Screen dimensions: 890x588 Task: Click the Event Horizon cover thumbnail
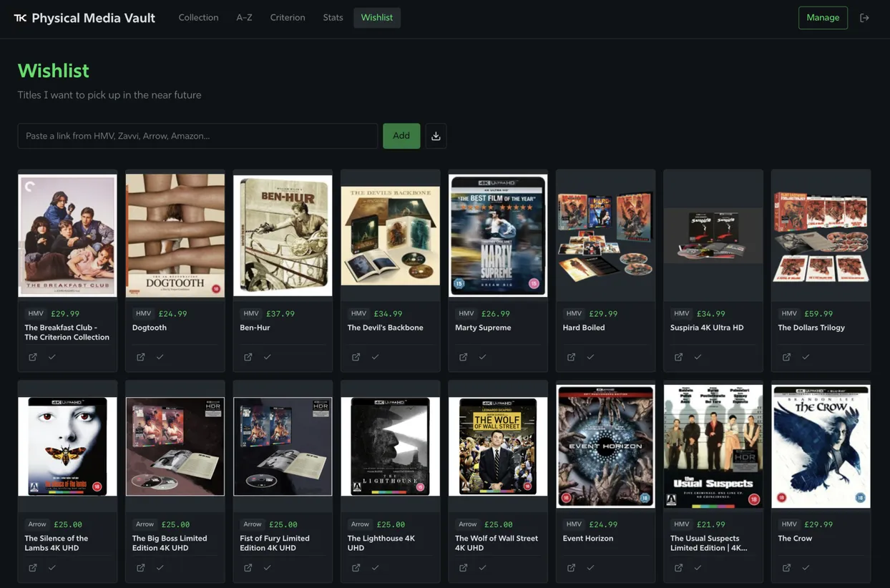606,446
